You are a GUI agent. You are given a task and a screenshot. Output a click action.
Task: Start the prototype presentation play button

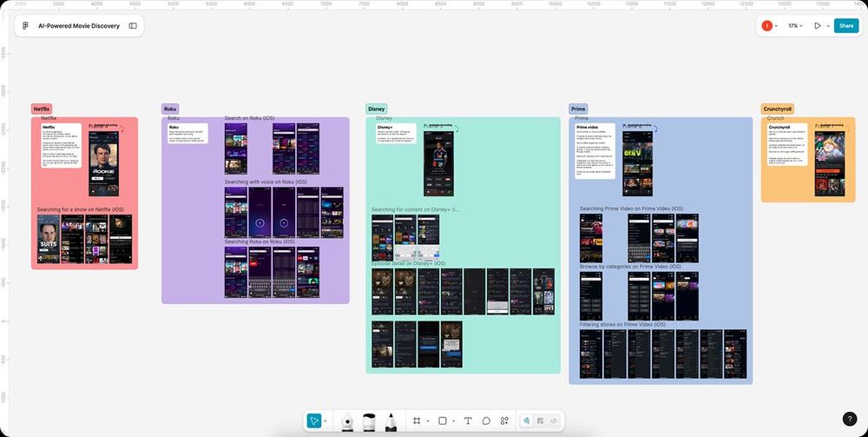tap(818, 25)
